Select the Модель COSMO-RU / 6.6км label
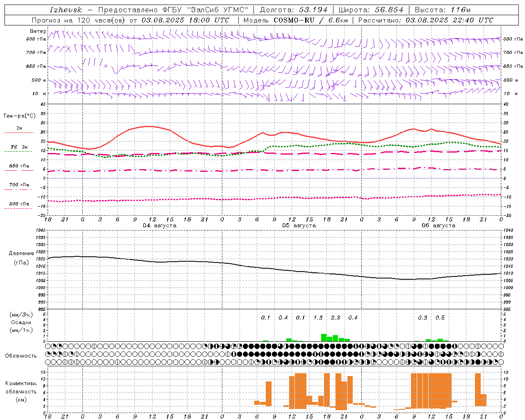 (295, 20)
